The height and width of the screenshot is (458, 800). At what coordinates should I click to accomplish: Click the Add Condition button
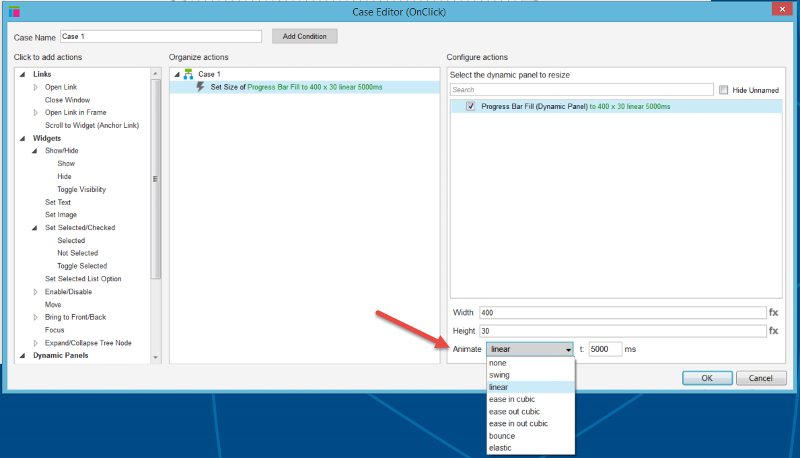305,36
